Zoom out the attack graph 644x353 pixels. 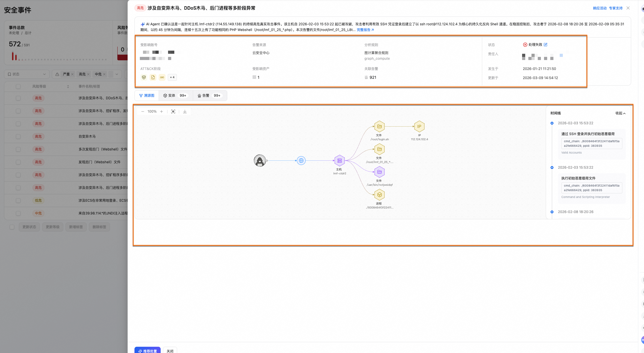[143, 112]
